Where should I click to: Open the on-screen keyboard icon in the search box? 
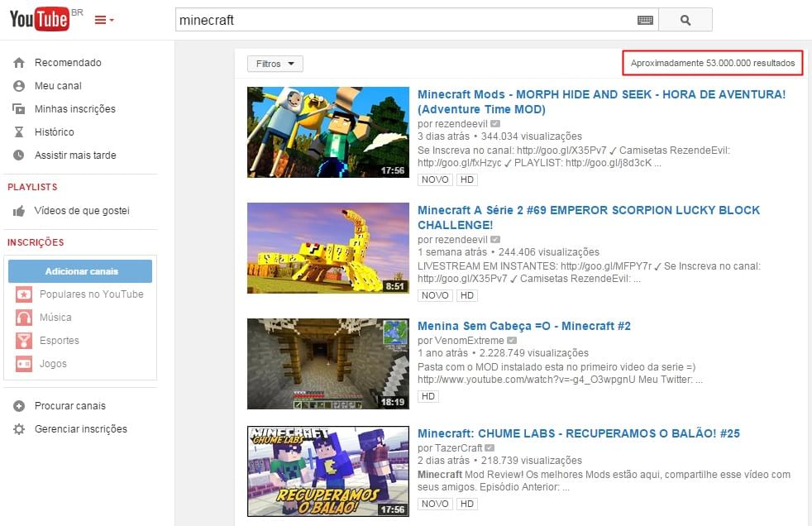click(645, 20)
